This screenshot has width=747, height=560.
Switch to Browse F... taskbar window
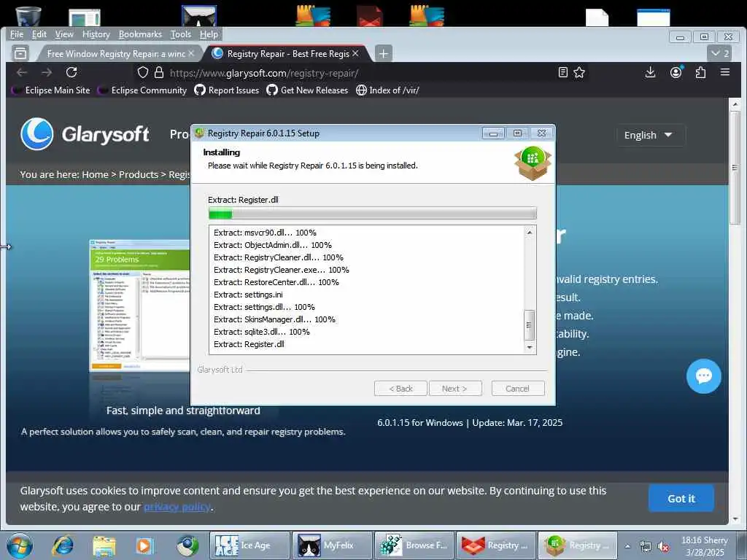coord(414,545)
